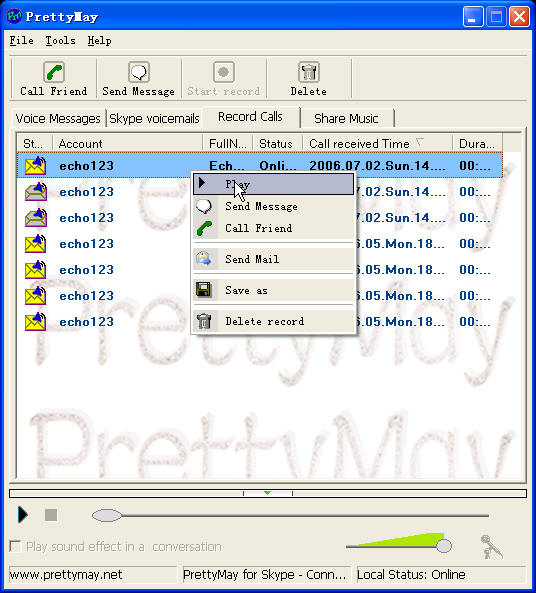Click trash can icon beside Delete record
The width and height of the screenshot is (536, 593).
point(204,321)
